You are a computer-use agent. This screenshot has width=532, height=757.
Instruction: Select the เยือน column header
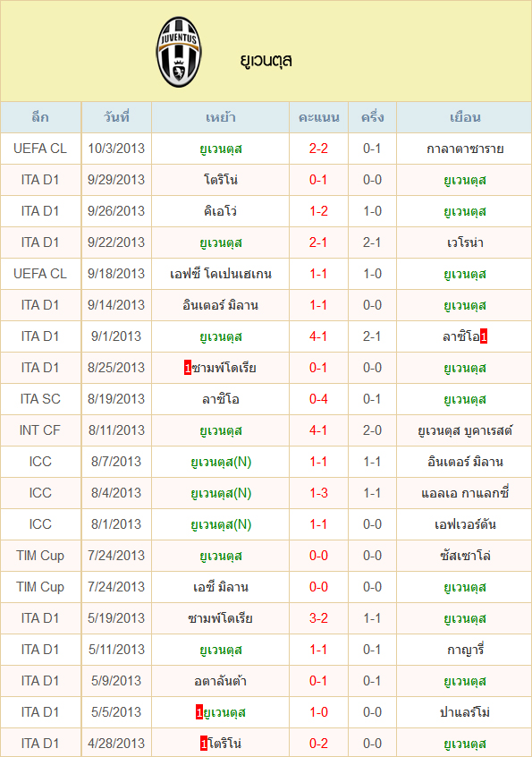tap(465, 117)
